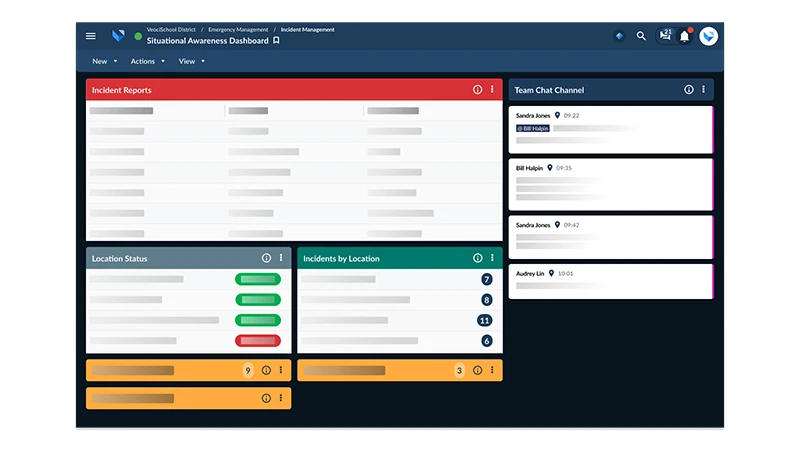Click location pin on Sandra Jones 09:22 message
This screenshot has width=800, height=450.
click(558, 115)
